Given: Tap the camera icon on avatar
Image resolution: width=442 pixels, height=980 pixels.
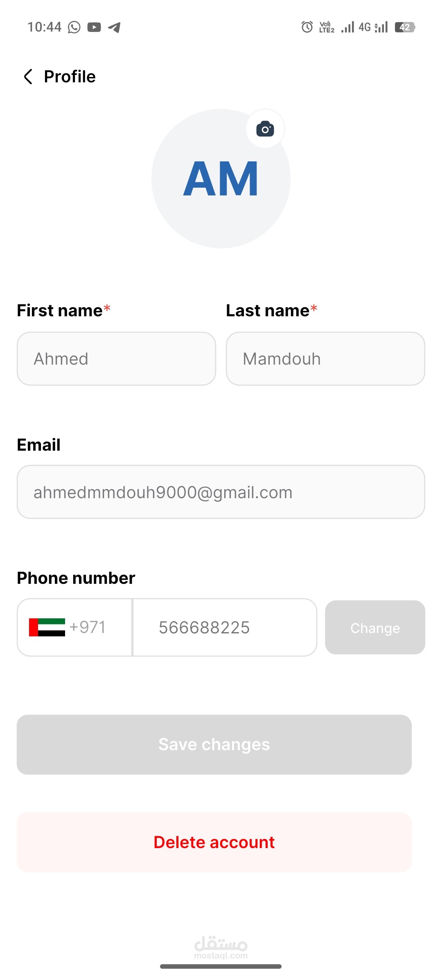Looking at the screenshot, I should [265, 129].
